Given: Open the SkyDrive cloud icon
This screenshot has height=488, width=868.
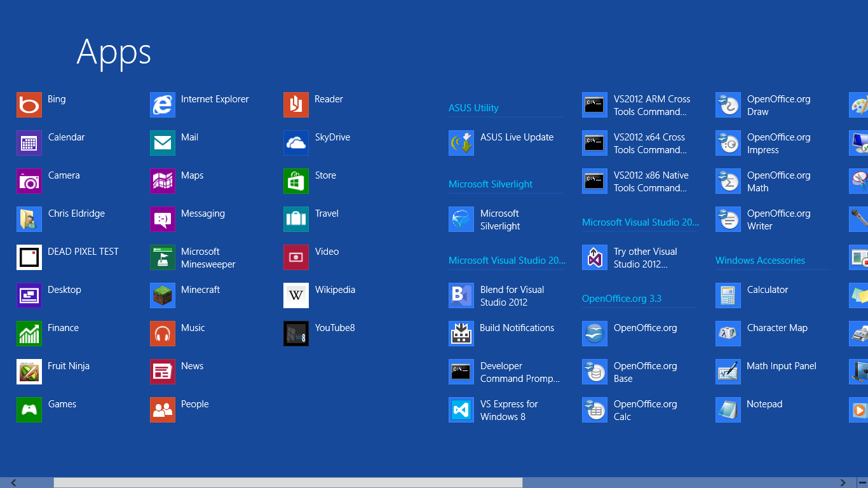Looking at the screenshot, I should pyautogui.click(x=296, y=143).
